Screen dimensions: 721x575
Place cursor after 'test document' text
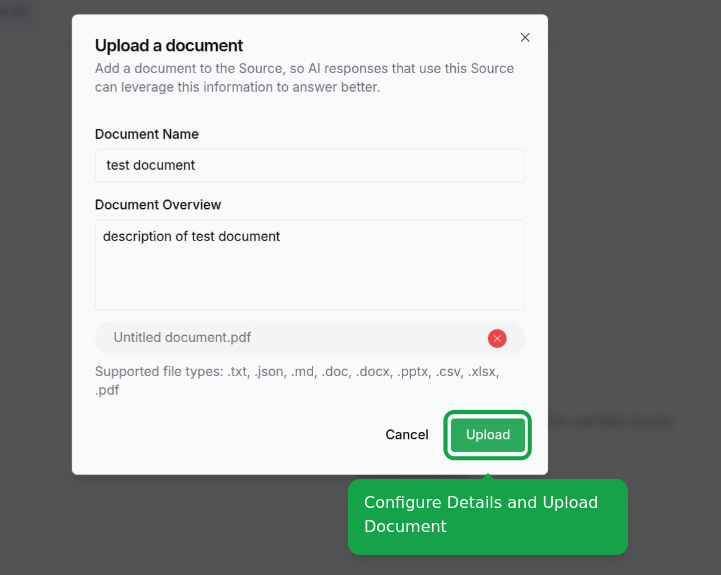pyautogui.click(x=197, y=165)
